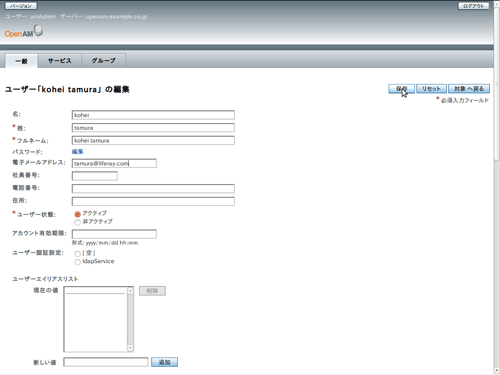Screen dimensions: 500x375
Task: Click scroll-down arrow of alias listbox
Action: (x=130, y=348)
